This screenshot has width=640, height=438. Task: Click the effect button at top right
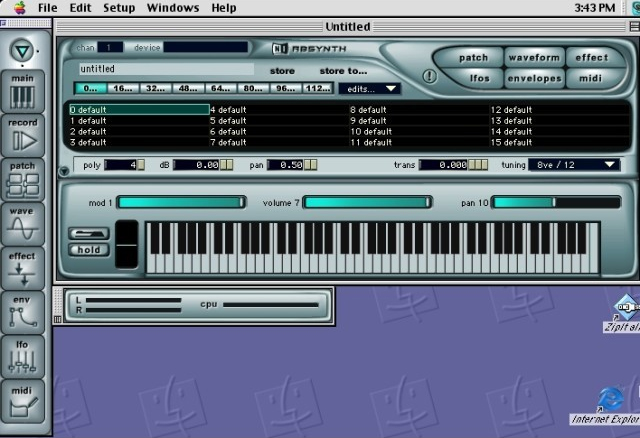click(x=592, y=58)
